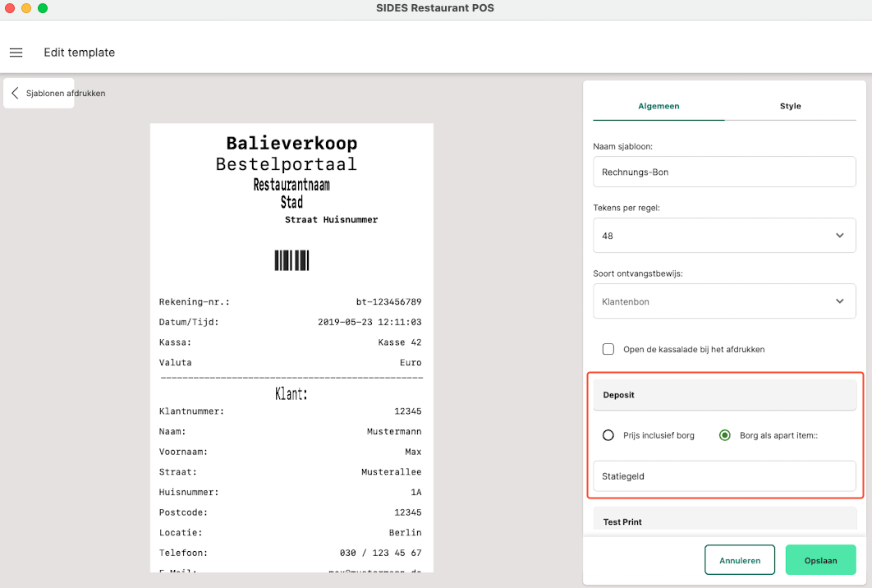The height and width of the screenshot is (588, 872).
Task: Choose Borg als apart item radio button
Action: coord(725,435)
